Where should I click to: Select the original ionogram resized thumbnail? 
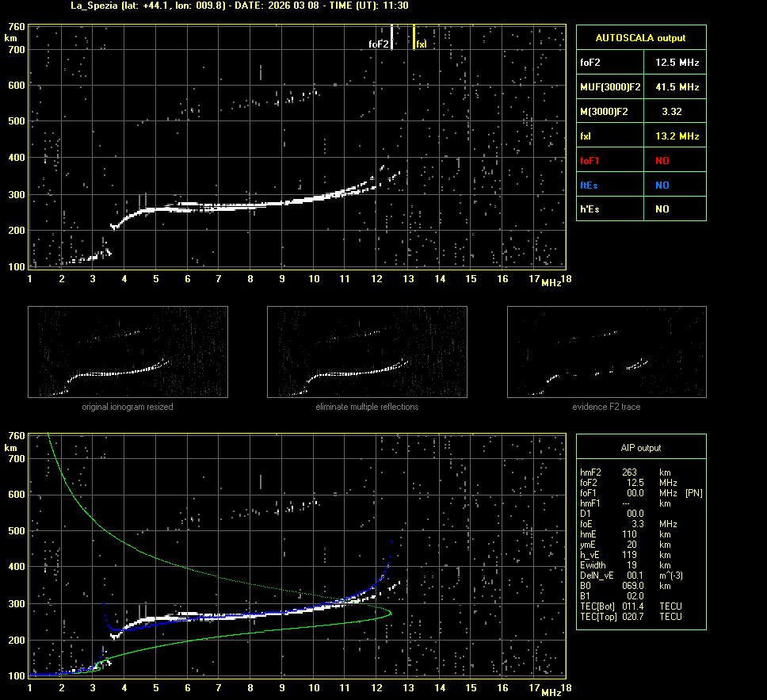coord(128,352)
